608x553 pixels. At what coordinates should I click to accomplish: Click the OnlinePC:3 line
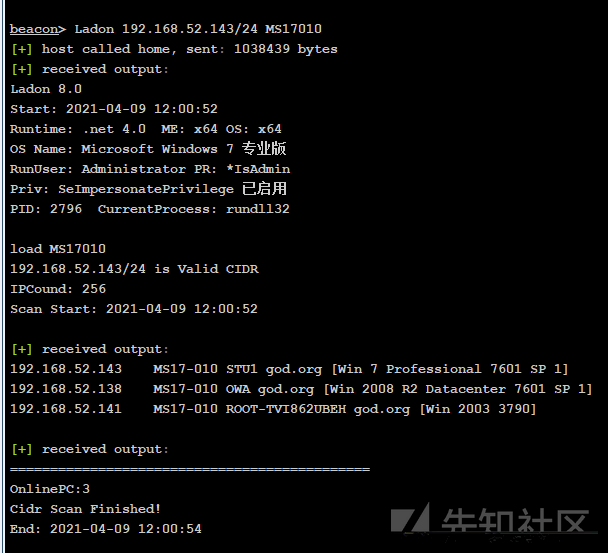[50, 489]
